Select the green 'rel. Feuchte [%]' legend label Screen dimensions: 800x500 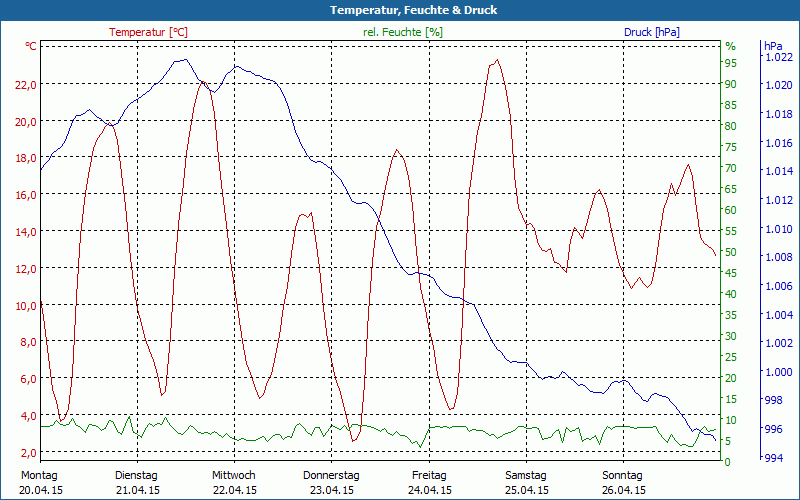click(403, 32)
